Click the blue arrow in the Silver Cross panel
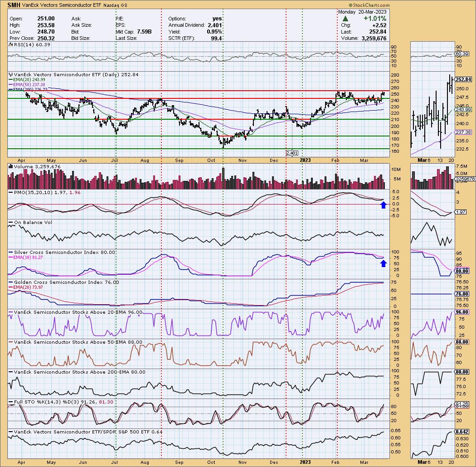The image size is (476, 467). tap(384, 263)
